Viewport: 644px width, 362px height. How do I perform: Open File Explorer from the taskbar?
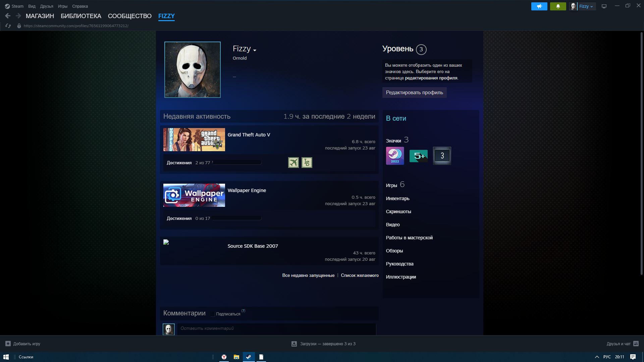236,357
